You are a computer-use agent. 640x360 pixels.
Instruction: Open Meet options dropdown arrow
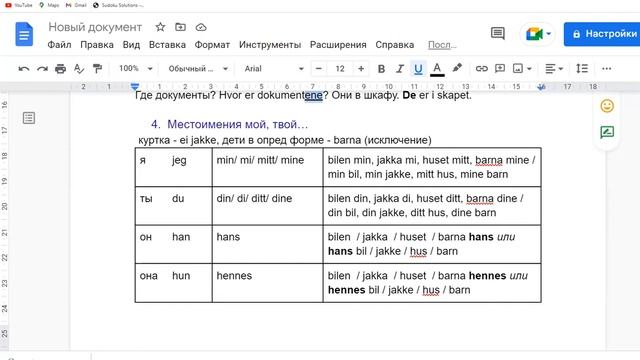point(549,34)
